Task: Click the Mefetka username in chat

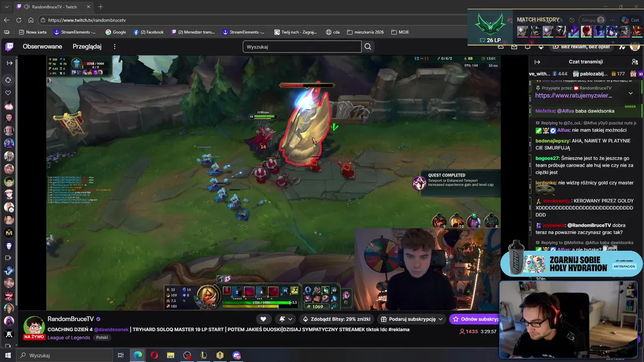Action: (x=545, y=111)
